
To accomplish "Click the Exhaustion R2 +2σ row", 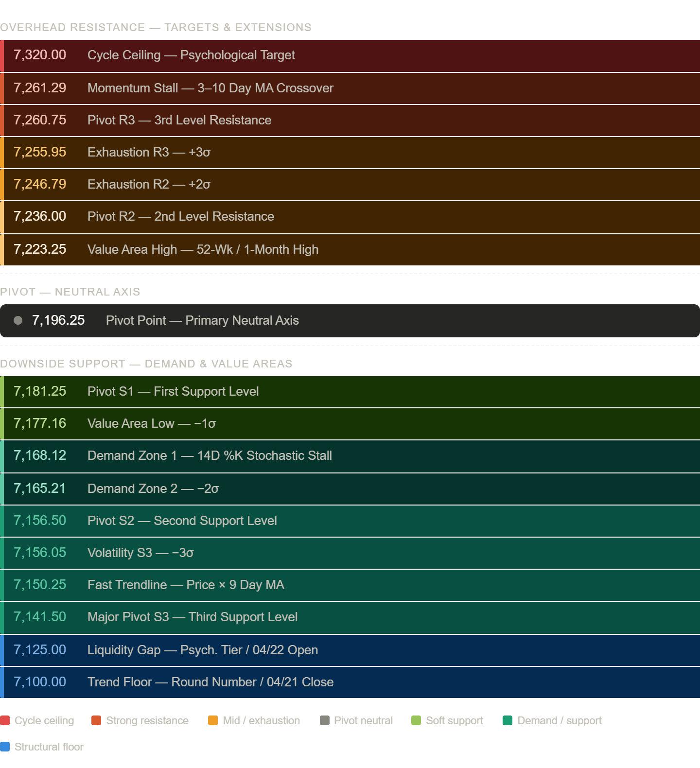I will point(350,184).
